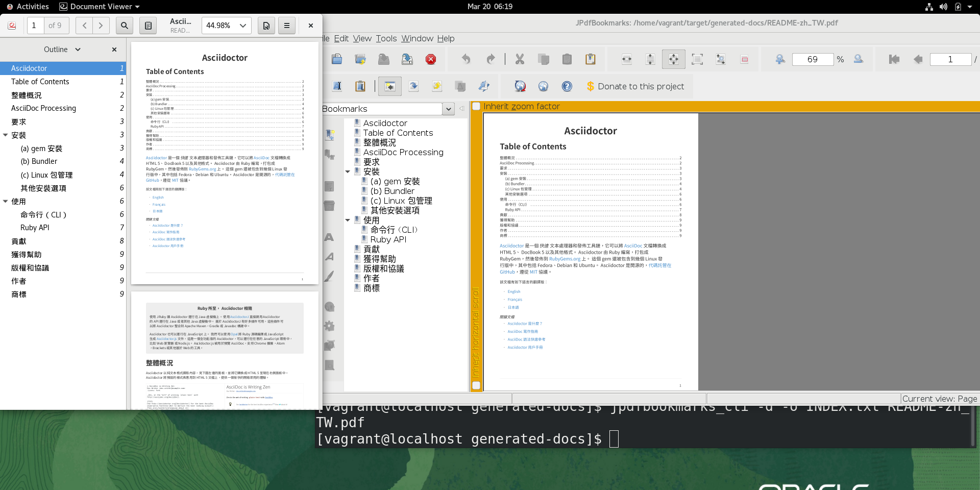Go to first page with the arrow icon
The height and width of the screenshot is (490, 980).
pyautogui.click(x=894, y=59)
